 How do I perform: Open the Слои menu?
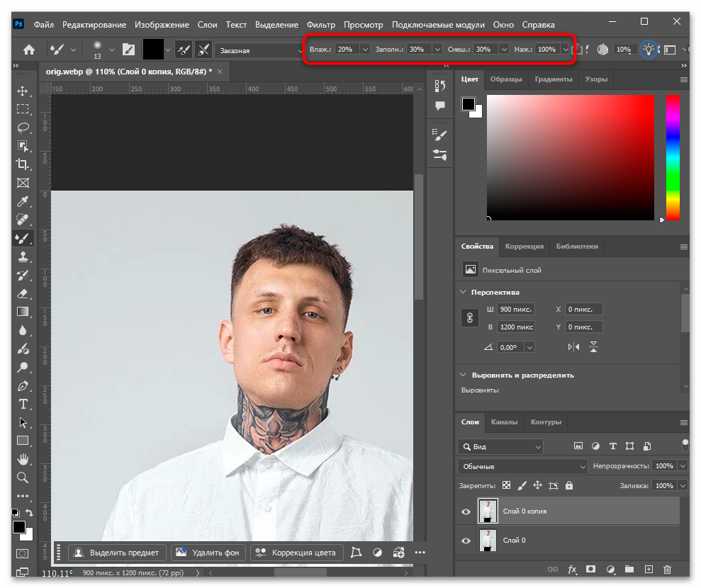208,25
